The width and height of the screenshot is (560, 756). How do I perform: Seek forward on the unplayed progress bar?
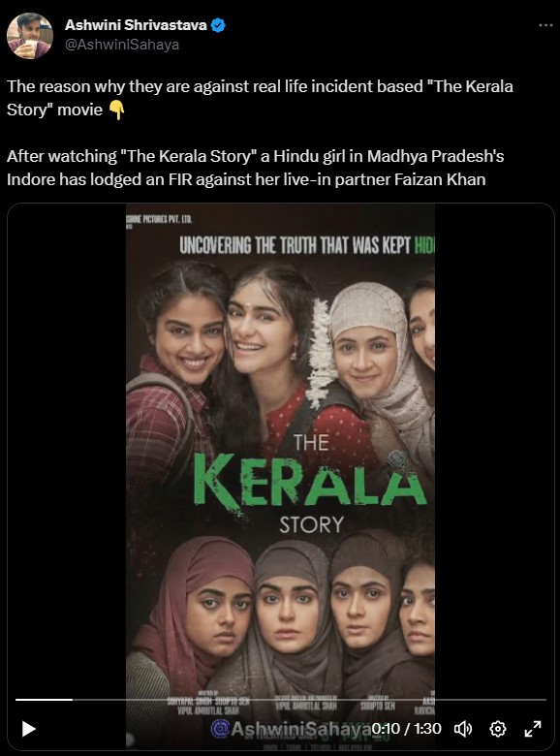[309, 699]
